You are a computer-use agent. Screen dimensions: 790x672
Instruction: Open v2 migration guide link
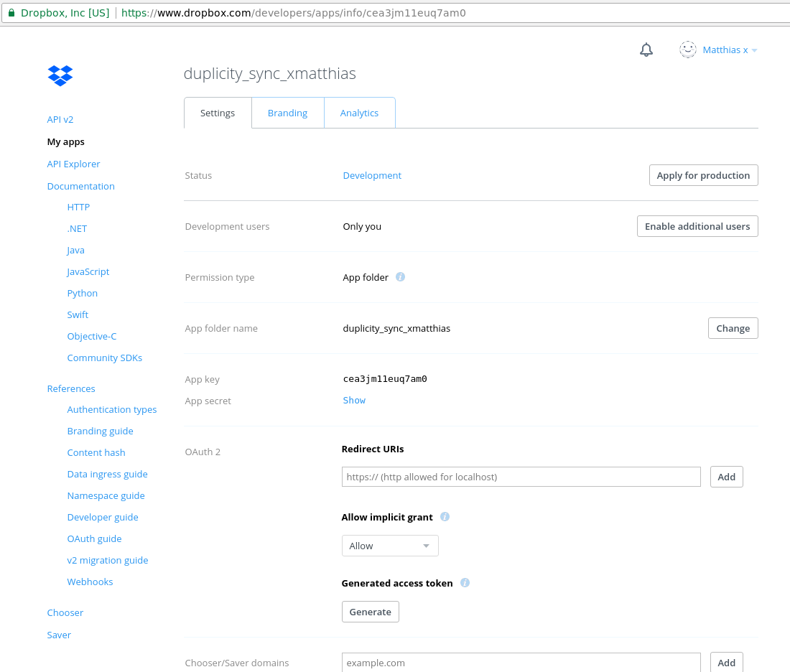click(x=107, y=560)
